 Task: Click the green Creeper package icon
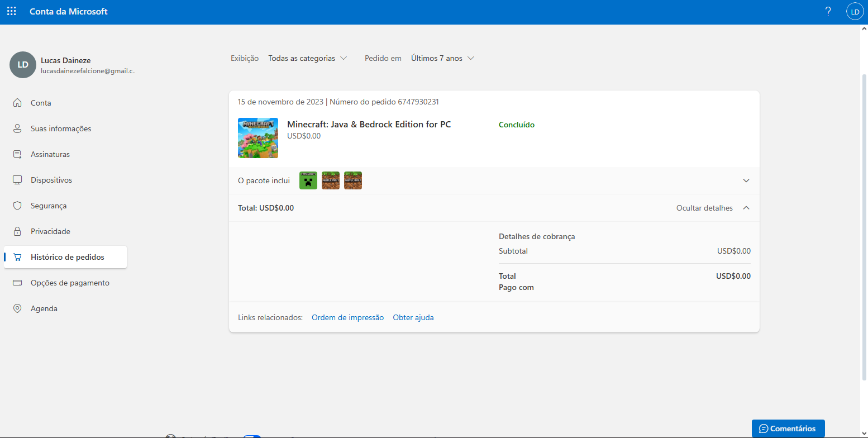click(308, 180)
